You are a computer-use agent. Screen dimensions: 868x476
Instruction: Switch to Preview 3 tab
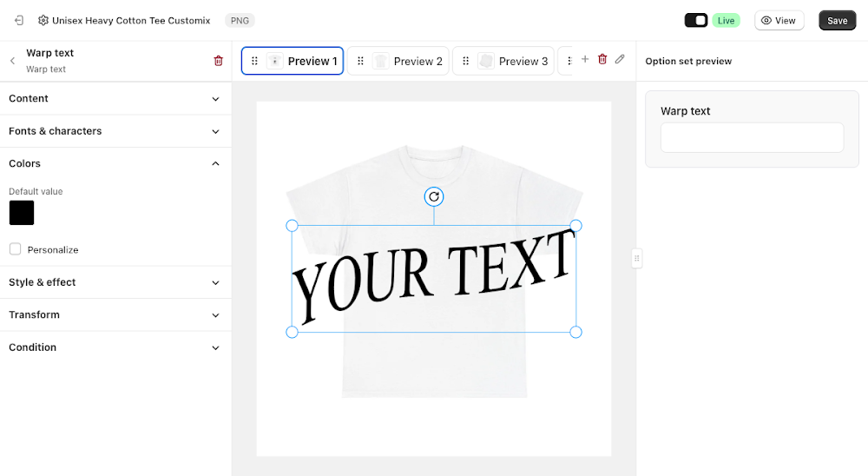(503, 61)
